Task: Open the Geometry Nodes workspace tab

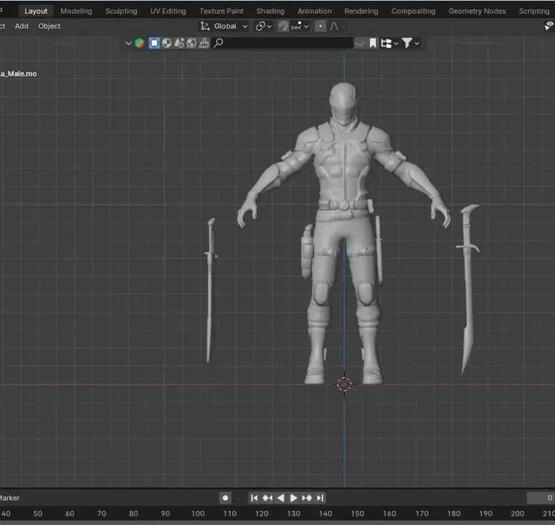Action: pyautogui.click(x=477, y=11)
